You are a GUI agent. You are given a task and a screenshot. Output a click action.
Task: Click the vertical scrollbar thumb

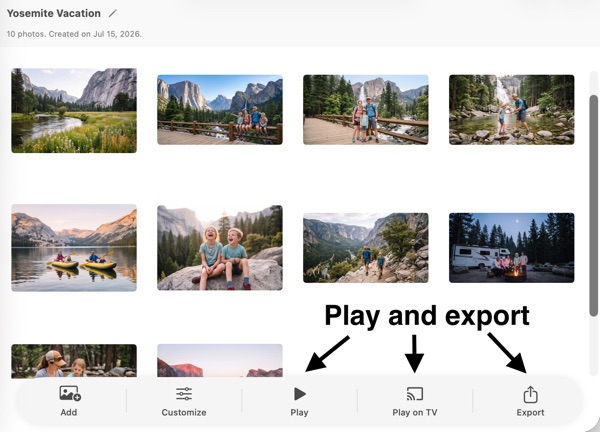(x=593, y=206)
